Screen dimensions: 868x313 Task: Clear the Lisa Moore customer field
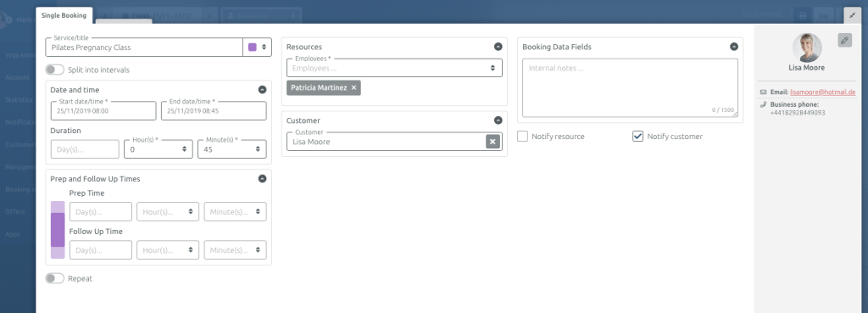click(492, 142)
